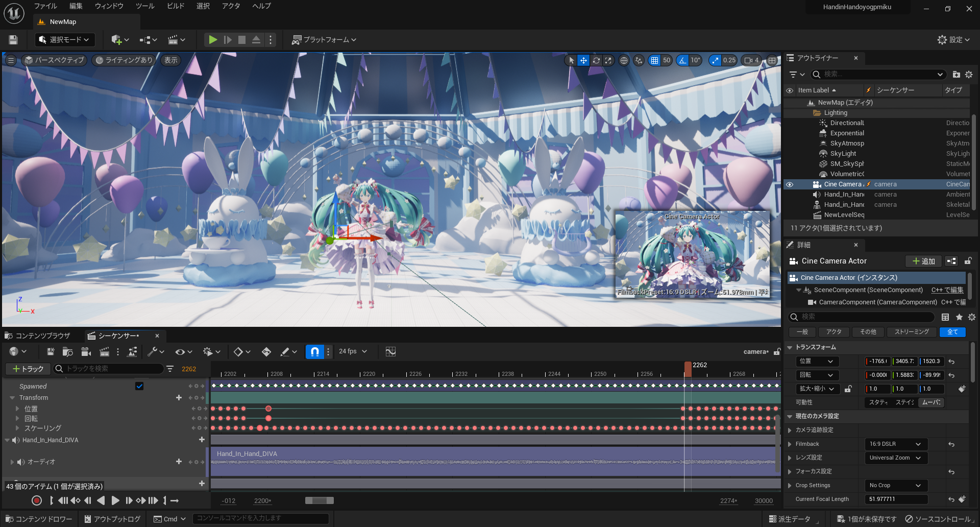Open sequencer curve editor icon
980x527 pixels.
point(390,351)
